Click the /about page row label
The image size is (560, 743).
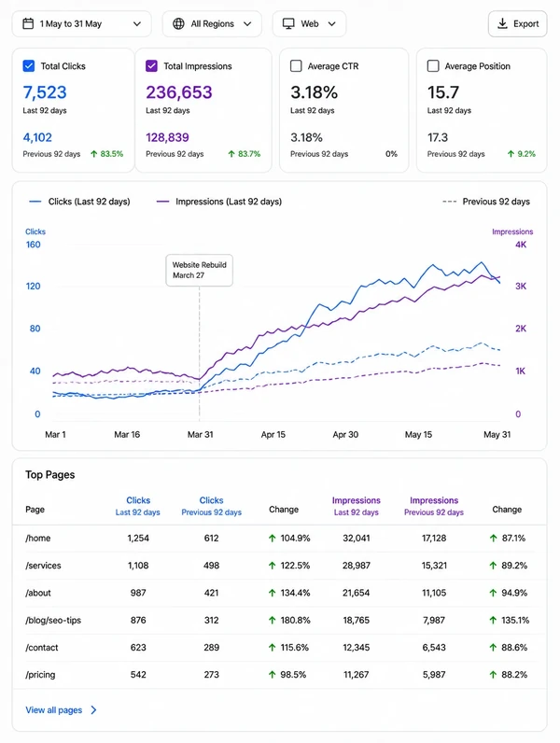tap(38, 593)
